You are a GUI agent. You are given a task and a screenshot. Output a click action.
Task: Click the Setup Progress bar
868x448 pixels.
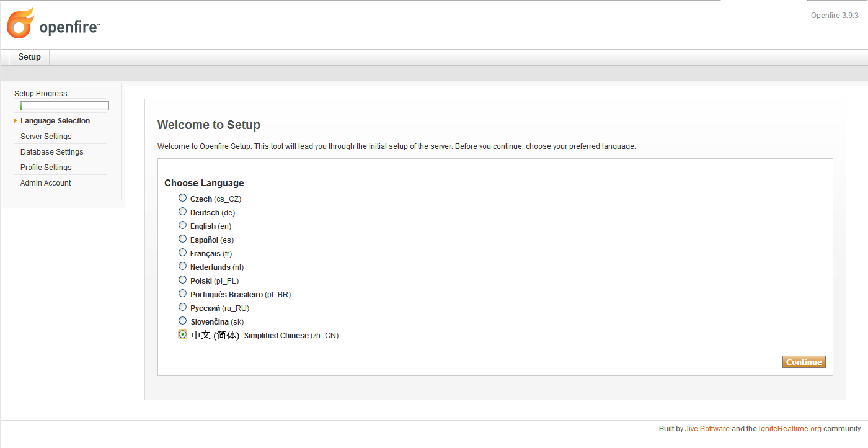pos(64,106)
